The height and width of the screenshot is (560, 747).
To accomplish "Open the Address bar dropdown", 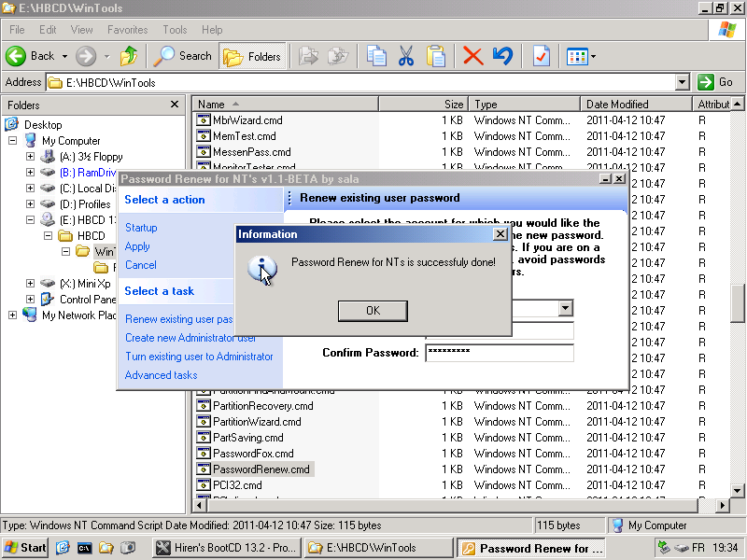I will click(x=683, y=82).
